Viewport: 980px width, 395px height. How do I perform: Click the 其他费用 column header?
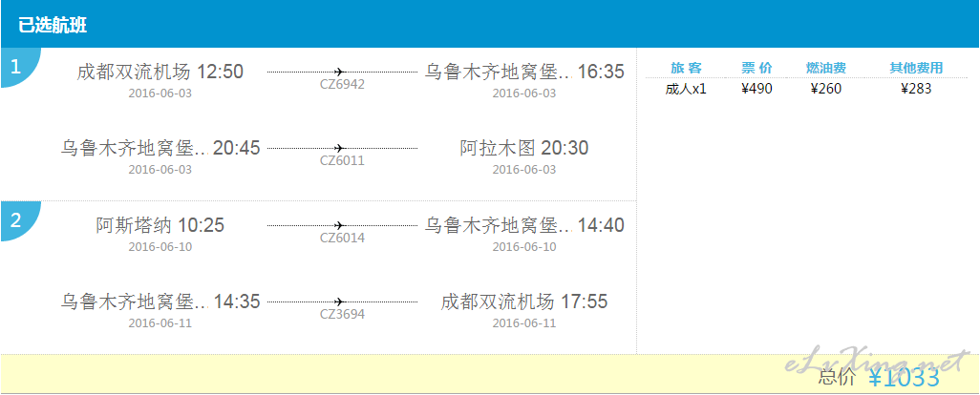tap(916, 68)
